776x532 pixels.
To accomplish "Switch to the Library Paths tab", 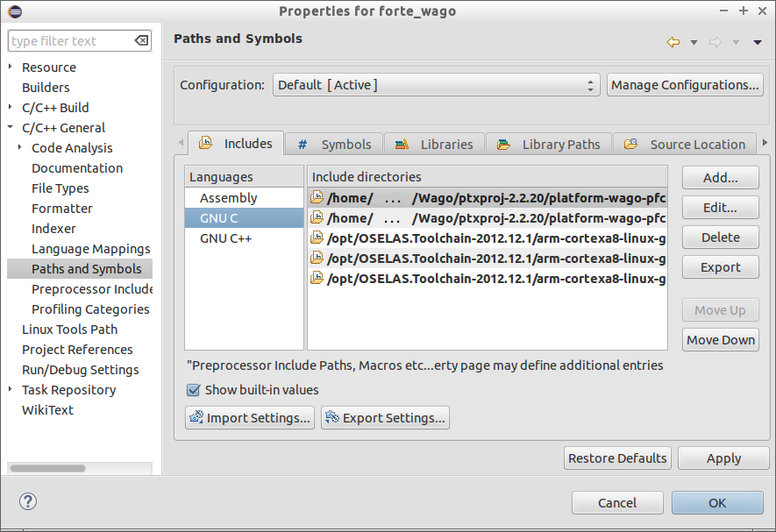I will coord(550,145).
